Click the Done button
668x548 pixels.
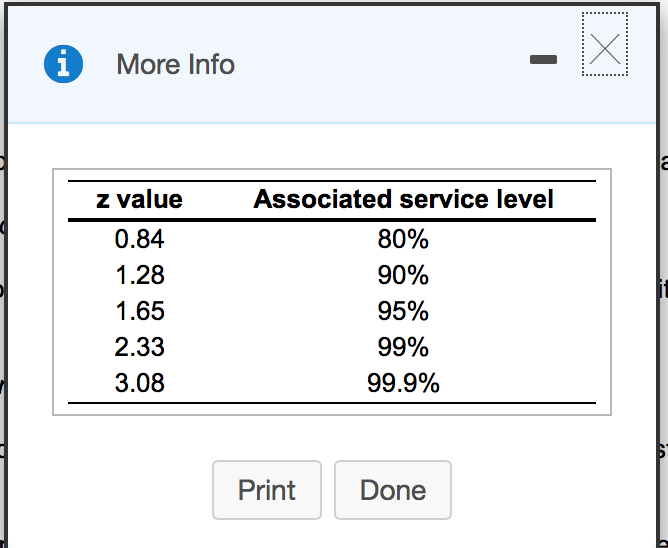click(x=392, y=490)
